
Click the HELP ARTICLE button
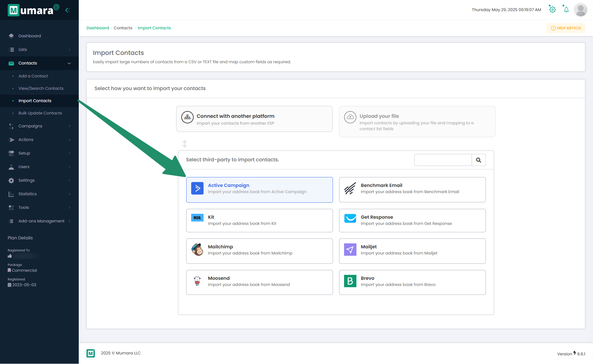coord(566,28)
